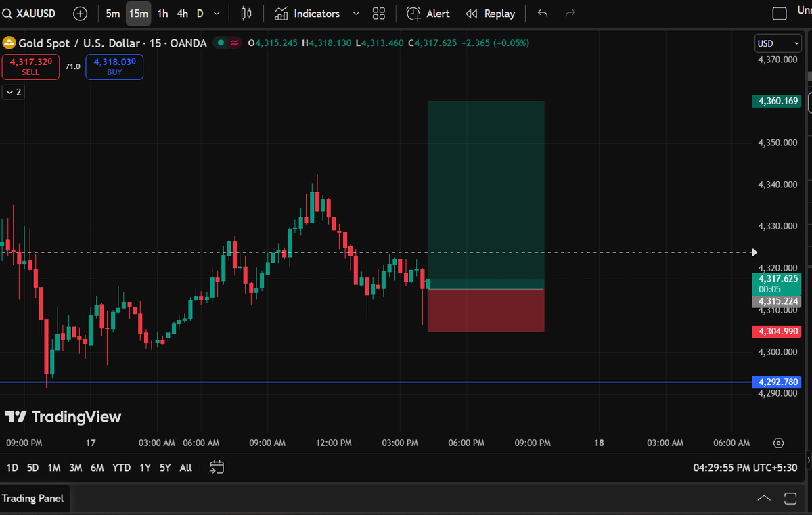Select the green profit zone of long position

[x=486, y=195]
